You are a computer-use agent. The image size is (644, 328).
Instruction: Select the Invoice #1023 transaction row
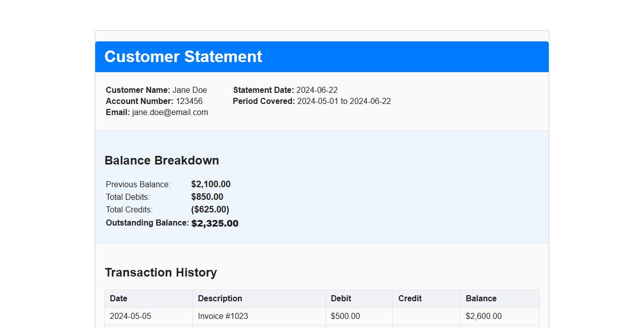click(x=222, y=316)
